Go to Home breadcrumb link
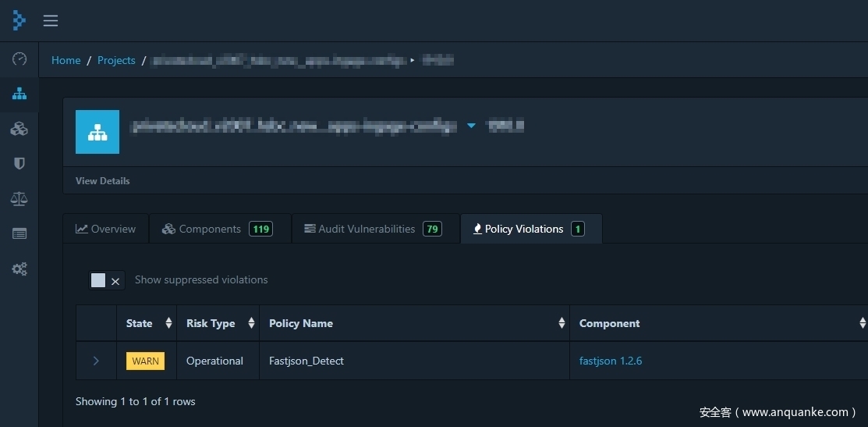 (66, 60)
